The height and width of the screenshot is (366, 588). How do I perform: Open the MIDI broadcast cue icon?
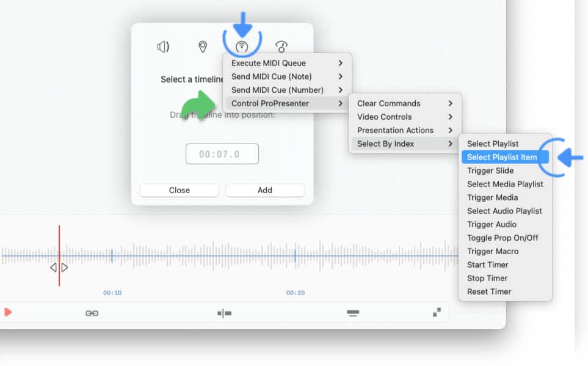click(x=242, y=47)
